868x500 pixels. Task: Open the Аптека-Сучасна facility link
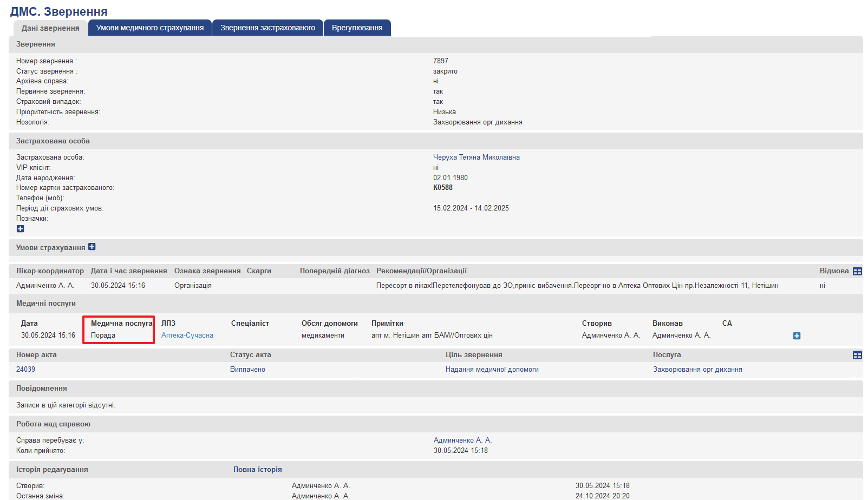pos(187,335)
